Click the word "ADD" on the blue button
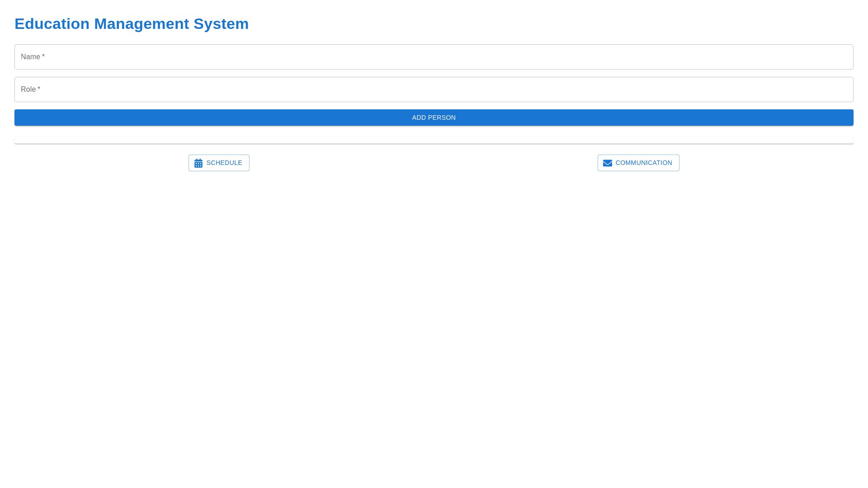Screen dimensions: 868x488 click(x=419, y=117)
